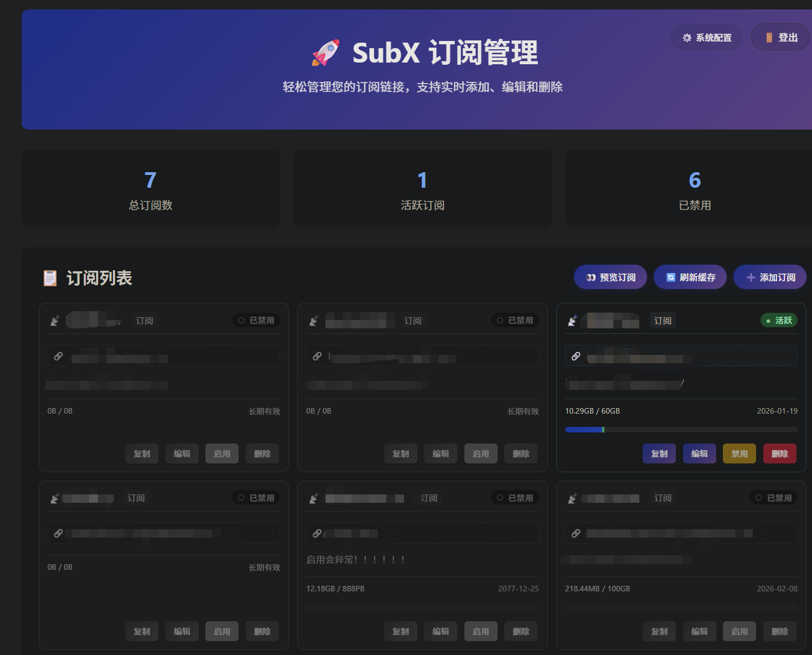Enable the 218.44MB / 100GB subscription
812x655 pixels.
click(739, 631)
